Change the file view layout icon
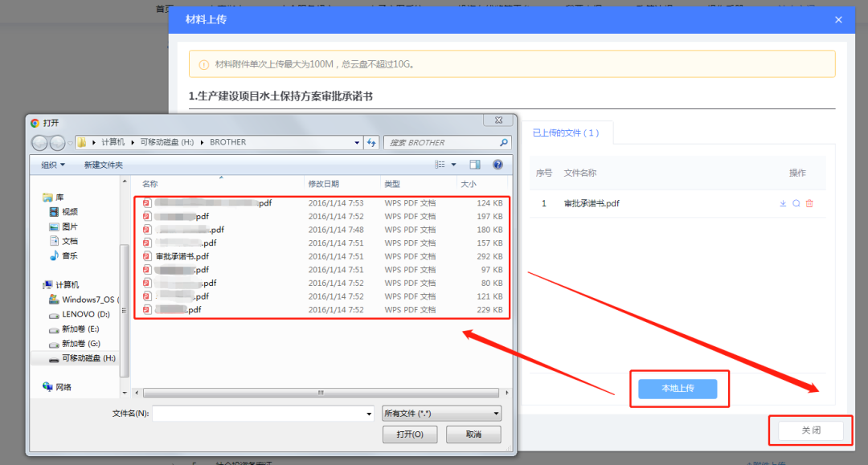868x465 pixels. tap(440, 165)
